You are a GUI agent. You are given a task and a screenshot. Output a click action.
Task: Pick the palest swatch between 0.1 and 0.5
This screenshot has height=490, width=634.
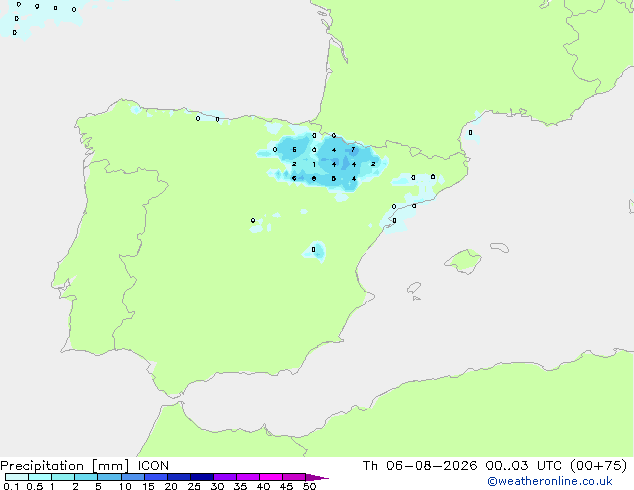tap(17, 477)
